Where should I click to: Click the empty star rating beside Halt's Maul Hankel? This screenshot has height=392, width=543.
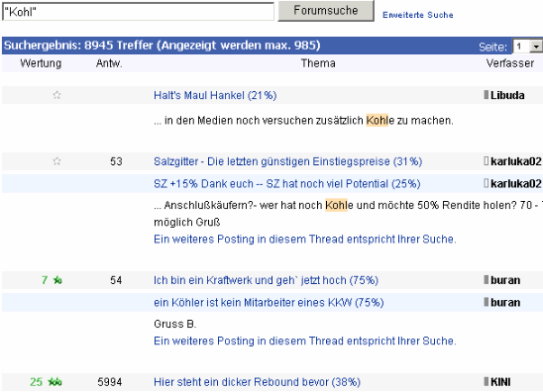pos(56,95)
